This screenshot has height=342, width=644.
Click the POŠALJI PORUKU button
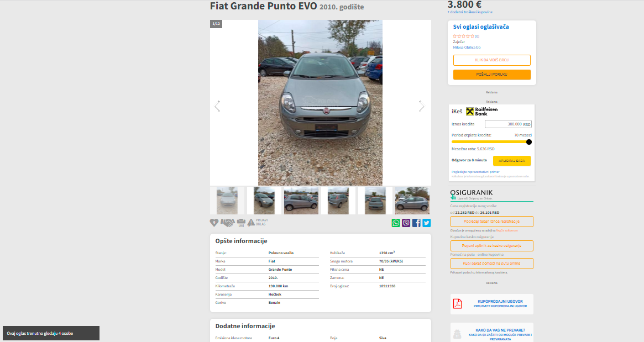click(x=491, y=75)
